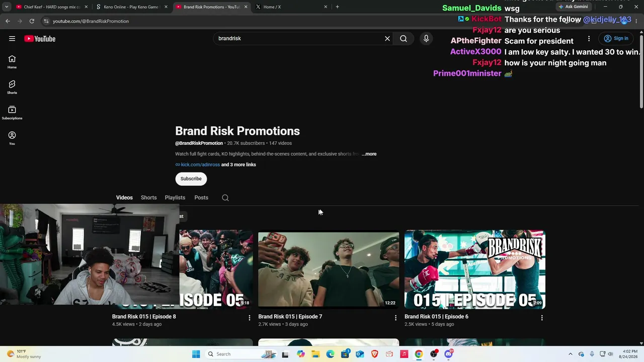Switch to the Home / X tab

point(291,7)
